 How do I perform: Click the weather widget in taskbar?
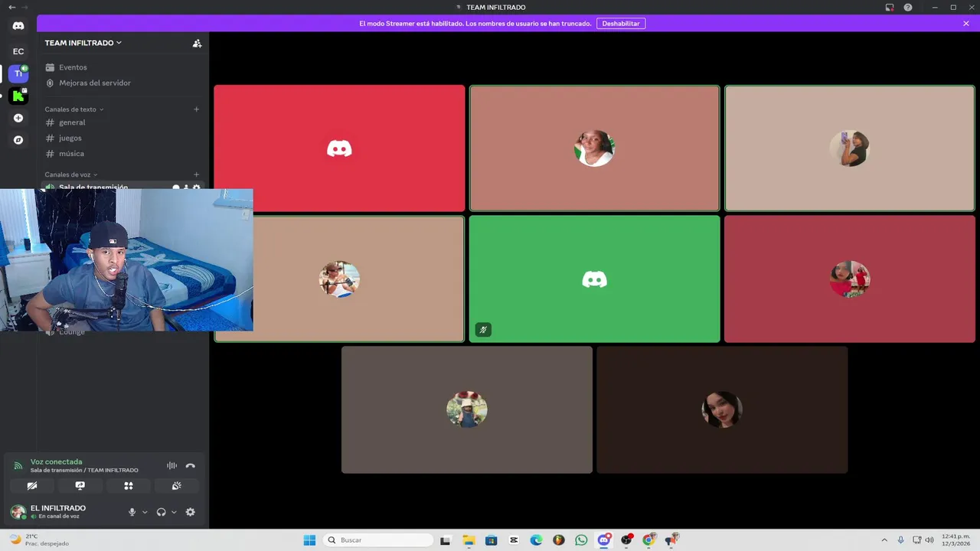(x=38, y=540)
